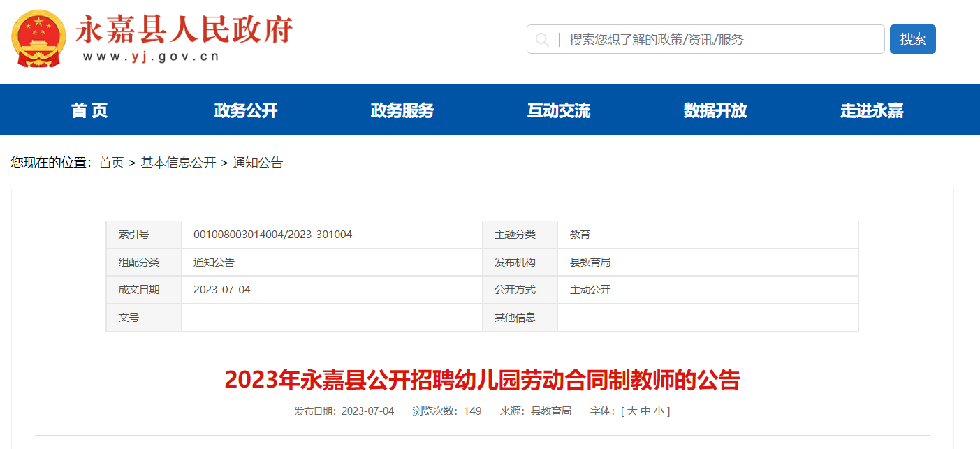Focus the policy search input field

705,39
